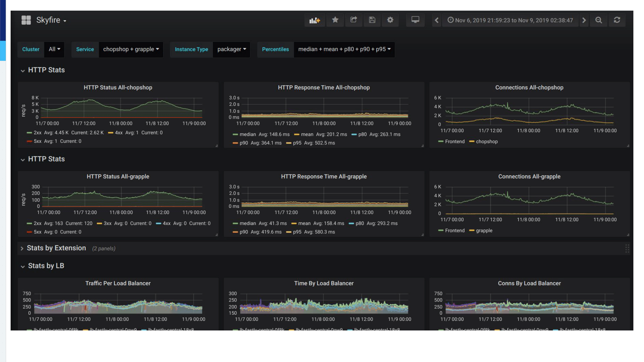Click the HTTP Status All-chopshop graph area
This screenshot has height=362, width=644.
tap(121, 108)
